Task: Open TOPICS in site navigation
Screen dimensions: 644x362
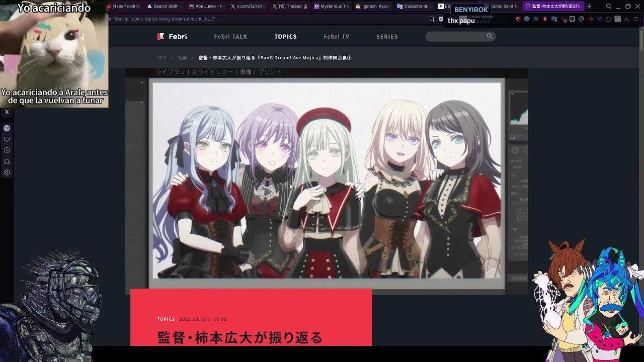Action: 285,37
